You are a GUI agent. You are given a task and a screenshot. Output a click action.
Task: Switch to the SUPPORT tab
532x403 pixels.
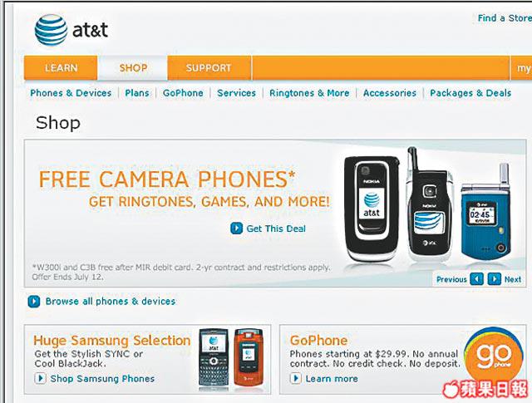click(x=209, y=68)
